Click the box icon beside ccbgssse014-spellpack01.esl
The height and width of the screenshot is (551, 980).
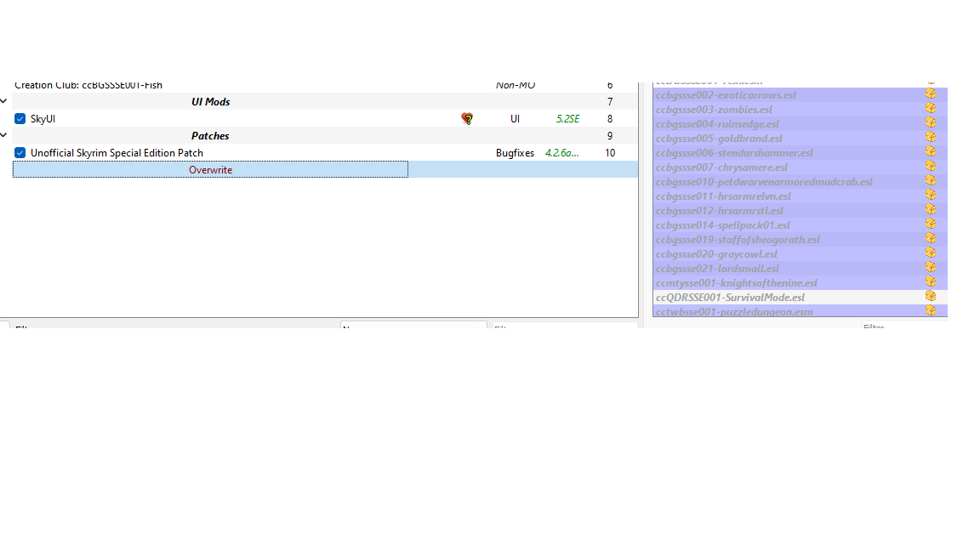tap(931, 224)
